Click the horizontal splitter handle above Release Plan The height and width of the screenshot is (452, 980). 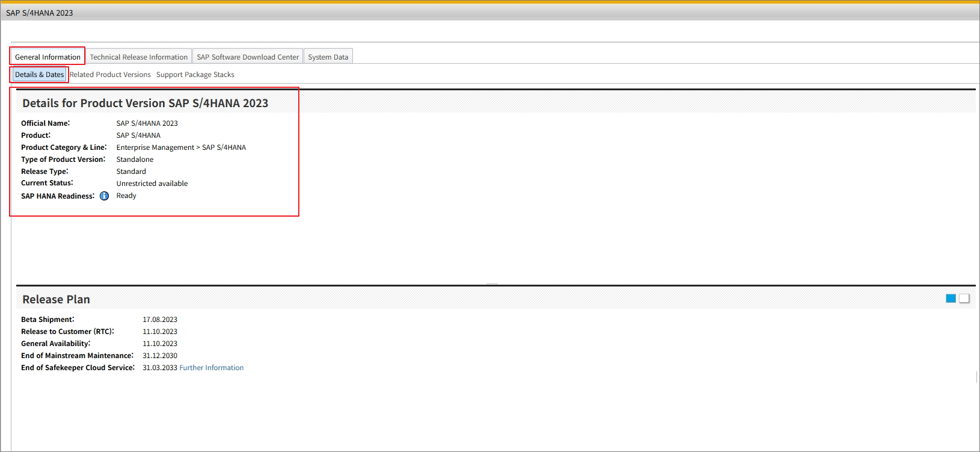pyautogui.click(x=492, y=283)
